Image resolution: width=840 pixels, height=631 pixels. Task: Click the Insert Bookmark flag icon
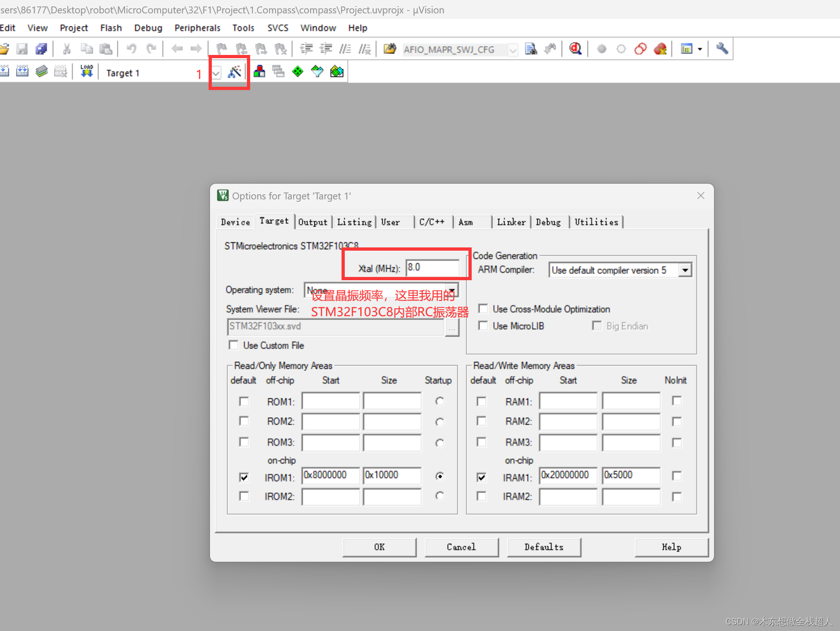[x=222, y=49]
